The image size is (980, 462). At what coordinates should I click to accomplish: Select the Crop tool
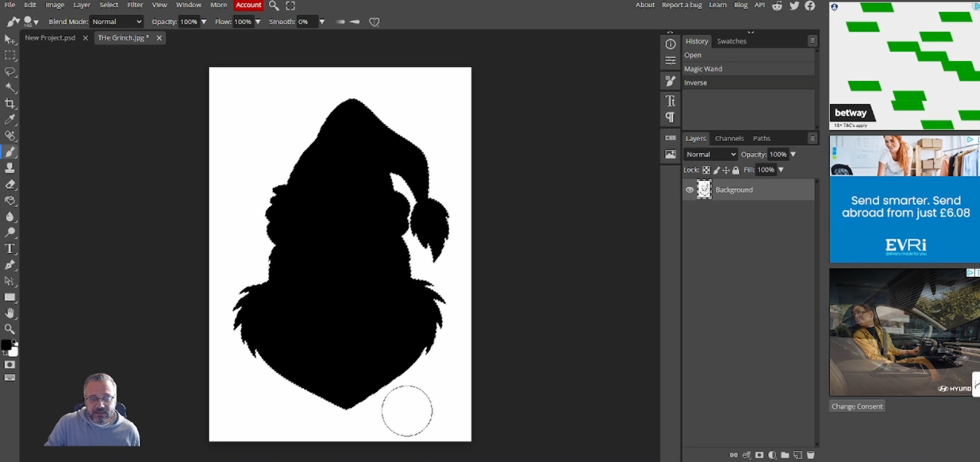tap(10, 104)
